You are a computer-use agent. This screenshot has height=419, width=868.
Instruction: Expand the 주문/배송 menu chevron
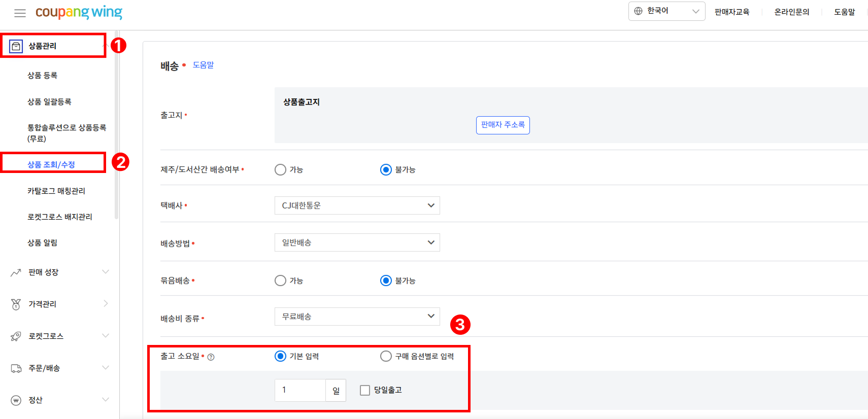pyautogui.click(x=106, y=368)
